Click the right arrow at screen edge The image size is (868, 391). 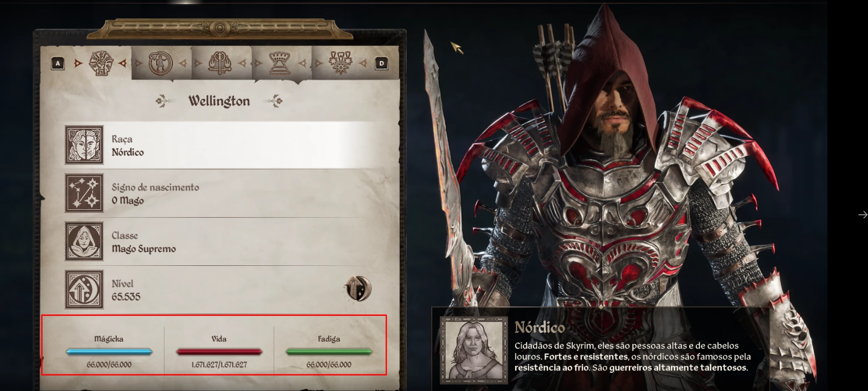tap(862, 215)
